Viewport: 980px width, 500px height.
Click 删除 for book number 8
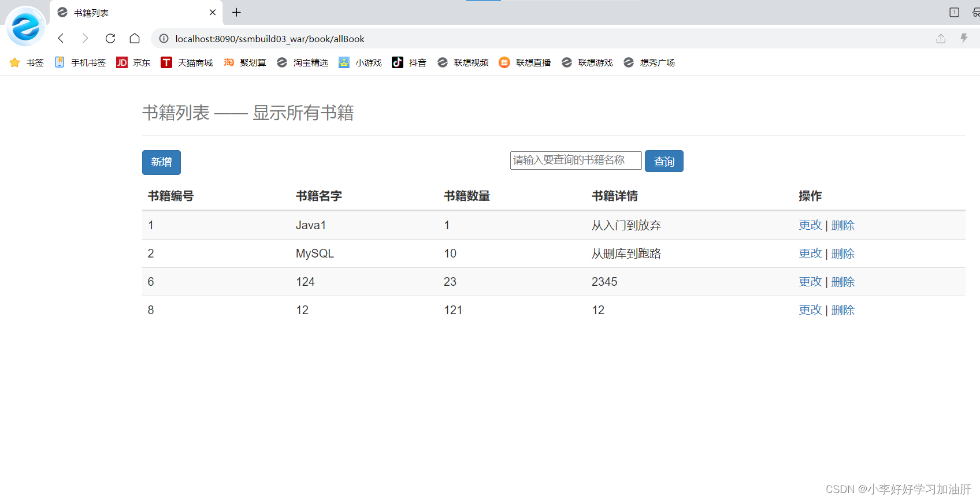[842, 310]
